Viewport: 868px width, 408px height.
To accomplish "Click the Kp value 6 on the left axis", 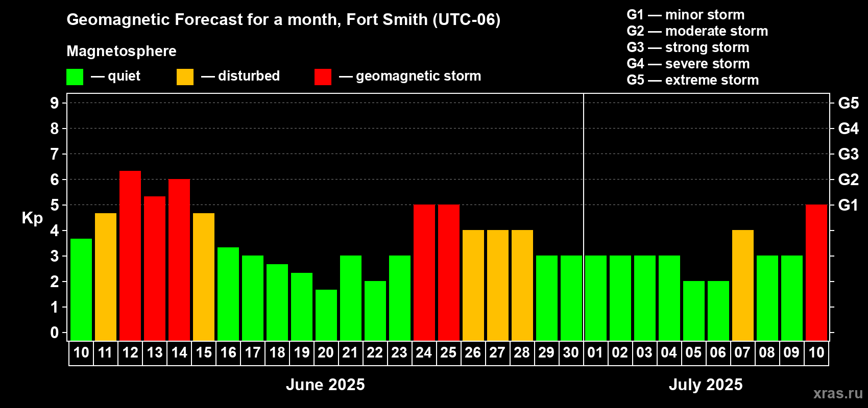I will (x=55, y=180).
